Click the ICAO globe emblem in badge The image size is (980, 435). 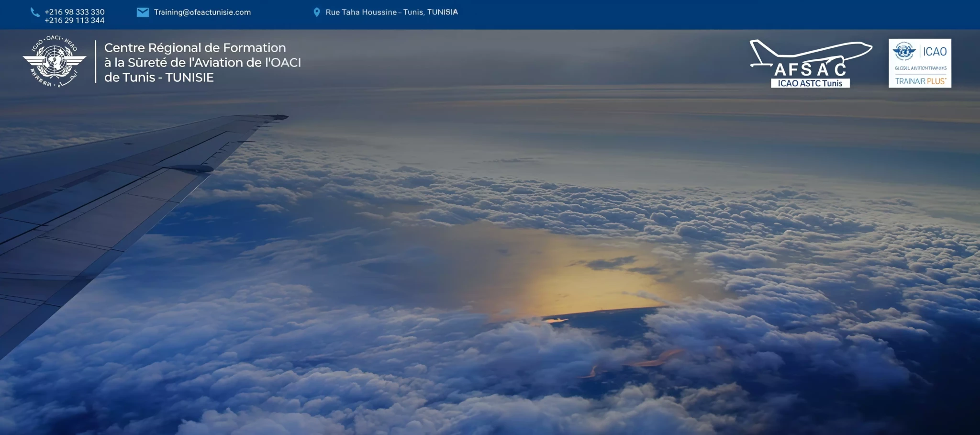pos(904,51)
